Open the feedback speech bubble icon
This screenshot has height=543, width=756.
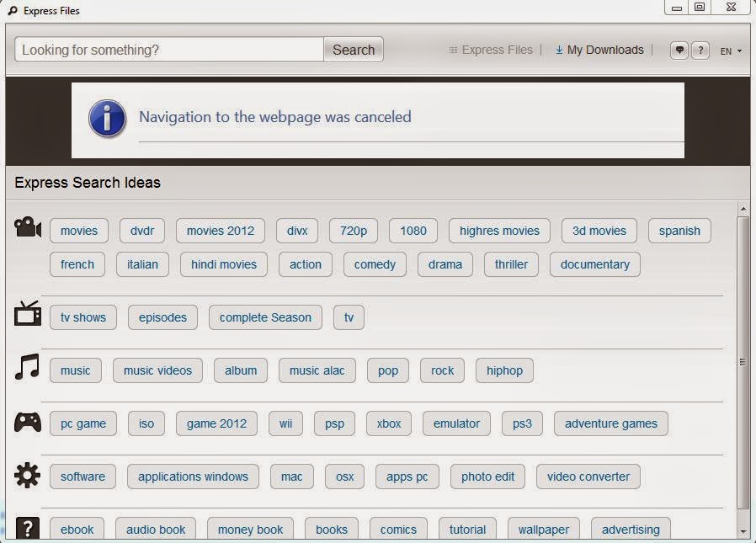point(679,50)
